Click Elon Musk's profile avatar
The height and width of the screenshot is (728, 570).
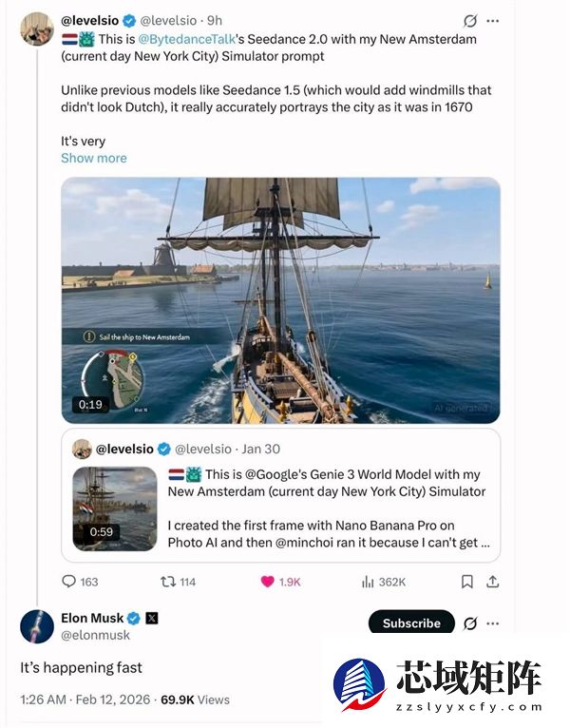point(36,626)
